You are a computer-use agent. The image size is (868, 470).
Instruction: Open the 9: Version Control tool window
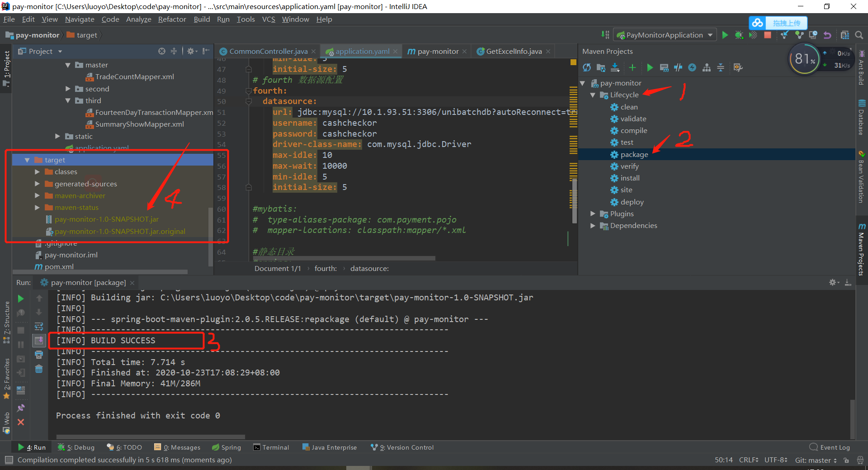(402, 447)
